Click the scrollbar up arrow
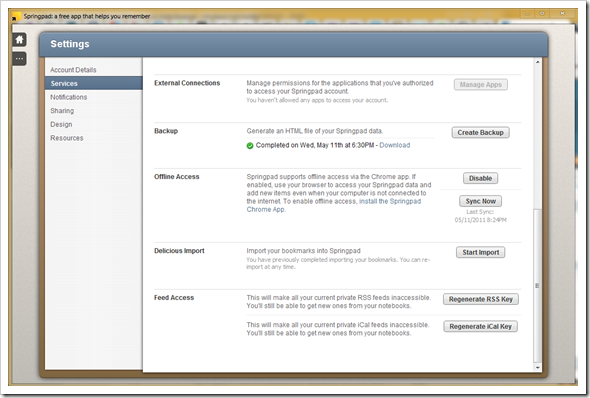This screenshot has width=590, height=398. pyautogui.click(x=538, y=62)
